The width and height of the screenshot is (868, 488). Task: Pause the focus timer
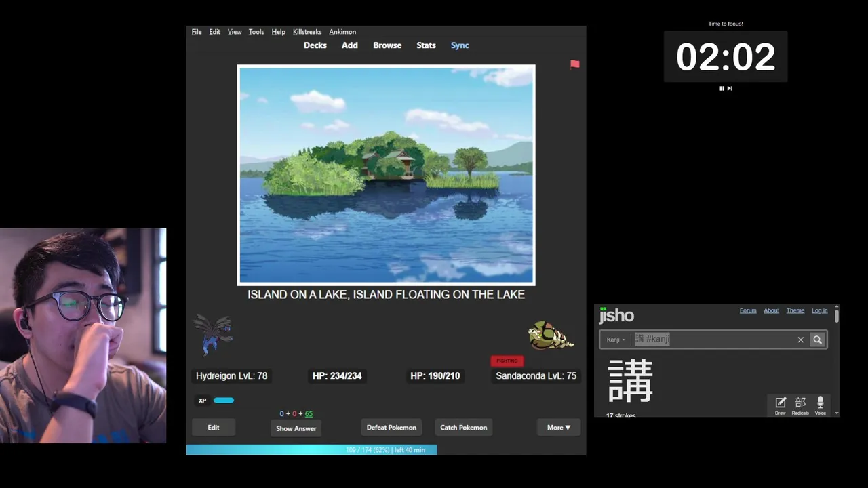tap(722, 88)
